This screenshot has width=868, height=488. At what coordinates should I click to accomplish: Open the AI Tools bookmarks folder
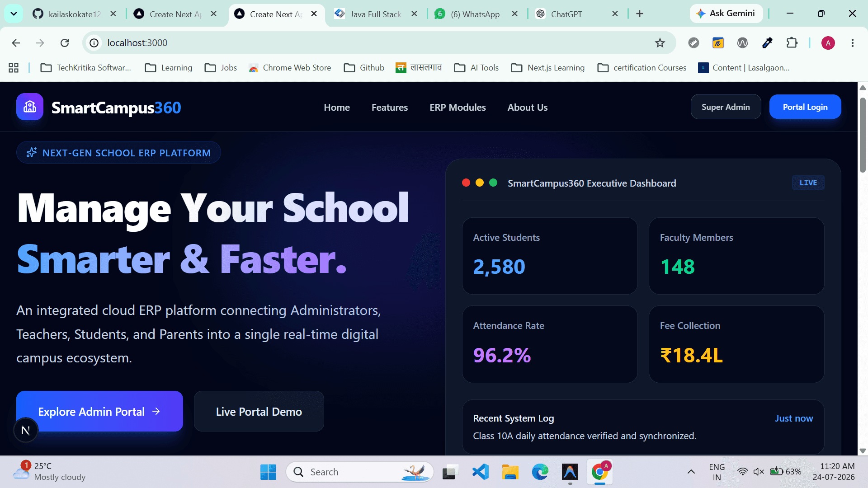(x=476, y=68)
